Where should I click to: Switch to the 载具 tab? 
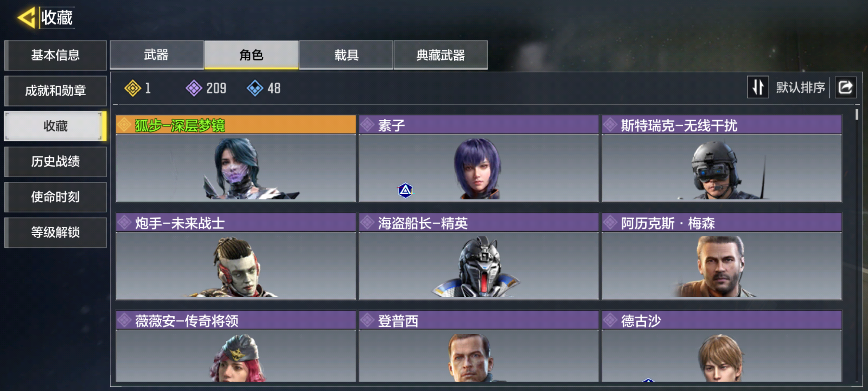pos(346,55)
